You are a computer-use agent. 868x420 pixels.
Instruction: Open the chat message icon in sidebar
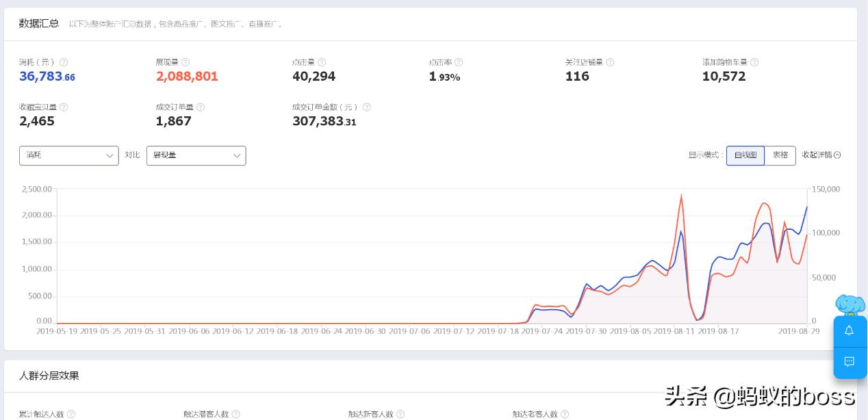[849, 362]
